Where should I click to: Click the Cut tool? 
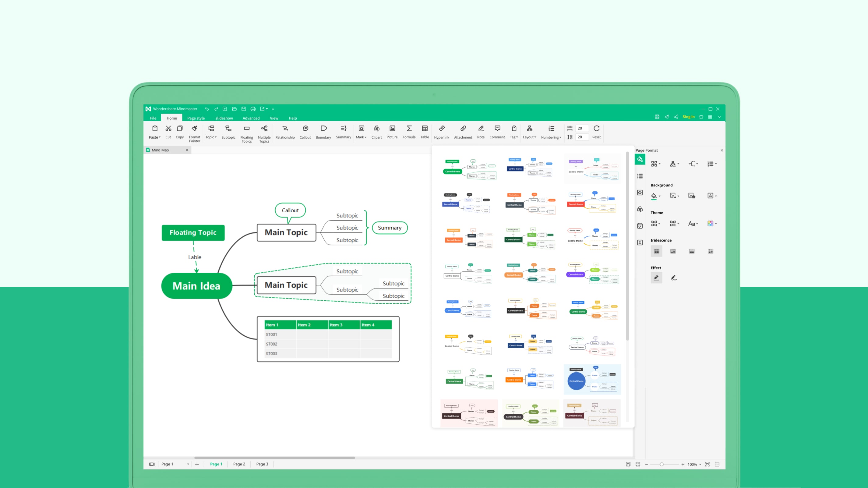(x=168, y=132)
